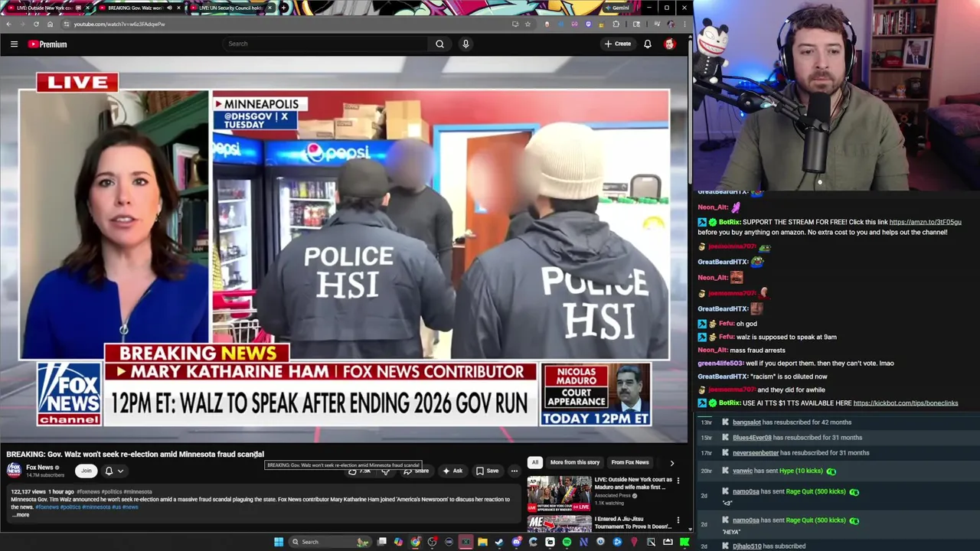
Task: Select the More from this story chip
Action: [574, 462]
